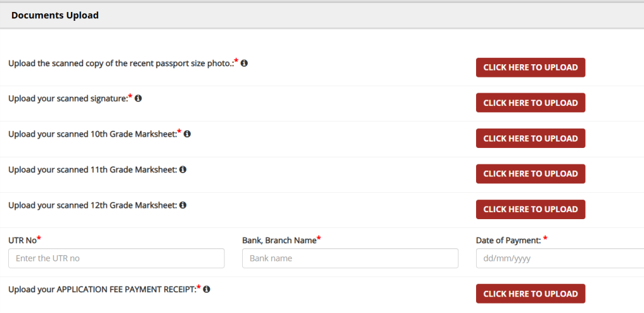
Task: Click the passport size photo label text
Action: (x=119, y=64)
